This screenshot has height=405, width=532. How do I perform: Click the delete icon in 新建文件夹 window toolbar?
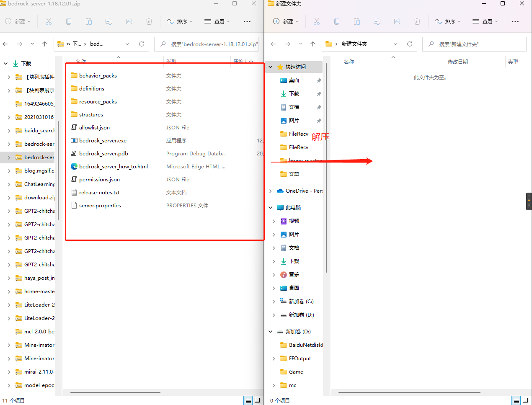417,21
